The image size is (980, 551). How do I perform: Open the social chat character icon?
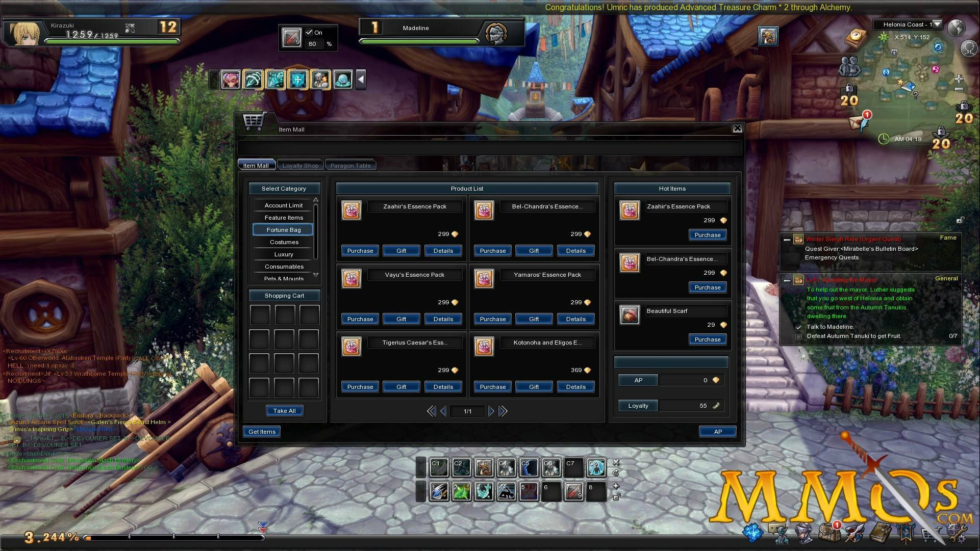coord(778,534)
